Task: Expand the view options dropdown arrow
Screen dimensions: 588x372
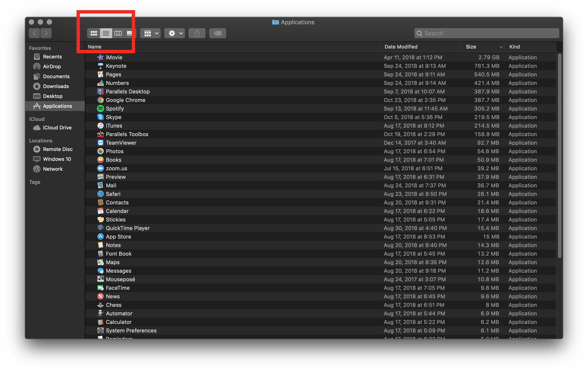Action: pos(155,33)
